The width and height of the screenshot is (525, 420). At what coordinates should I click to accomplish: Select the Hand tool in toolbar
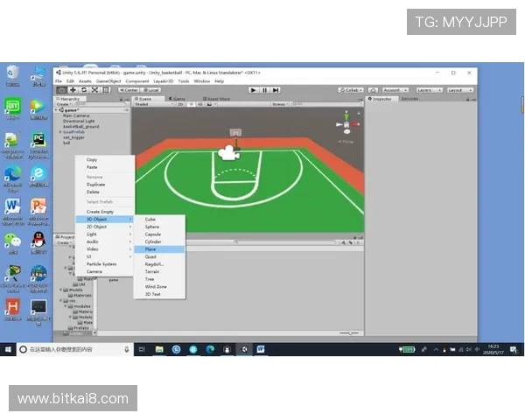[x=61, y=90]
